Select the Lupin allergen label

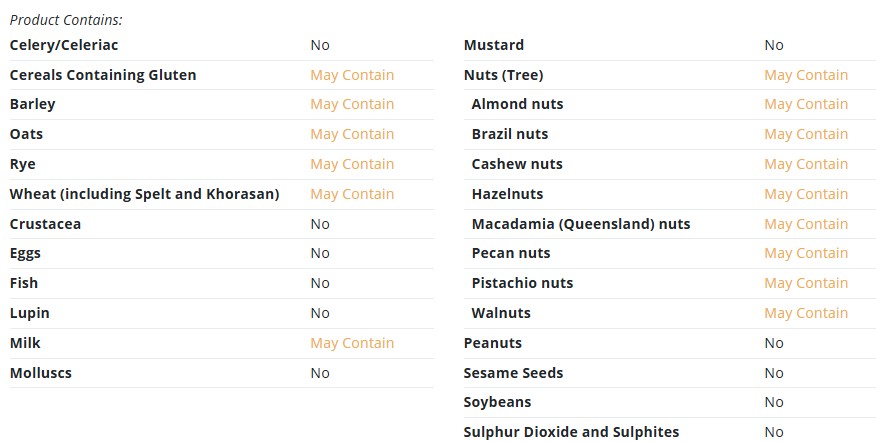[x=30, y=313]
